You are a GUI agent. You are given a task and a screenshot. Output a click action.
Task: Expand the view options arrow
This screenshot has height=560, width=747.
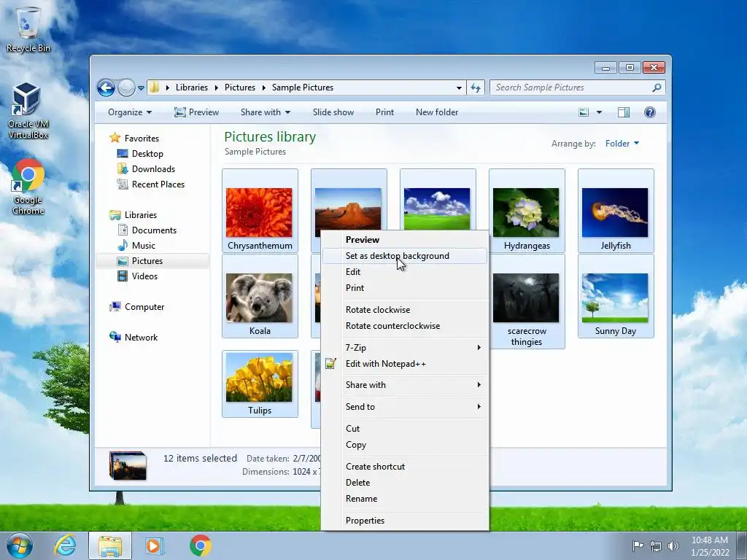(600, 112)
